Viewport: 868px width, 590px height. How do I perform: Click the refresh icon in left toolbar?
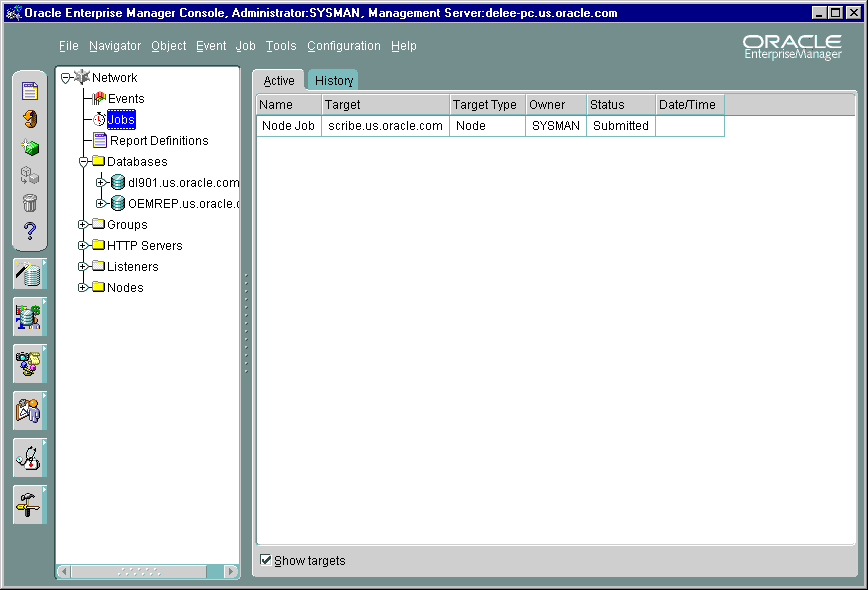[x=30, y=119]
